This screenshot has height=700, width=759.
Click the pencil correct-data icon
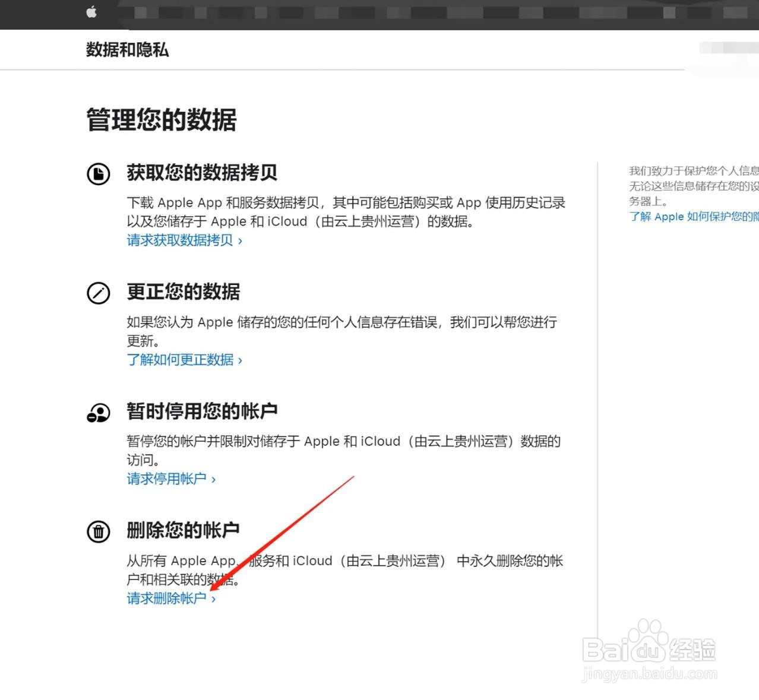point(99,293)
